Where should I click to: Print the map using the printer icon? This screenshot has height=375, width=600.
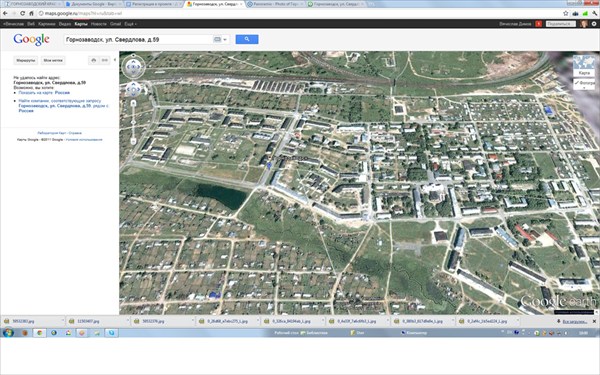tap(94, 60)
